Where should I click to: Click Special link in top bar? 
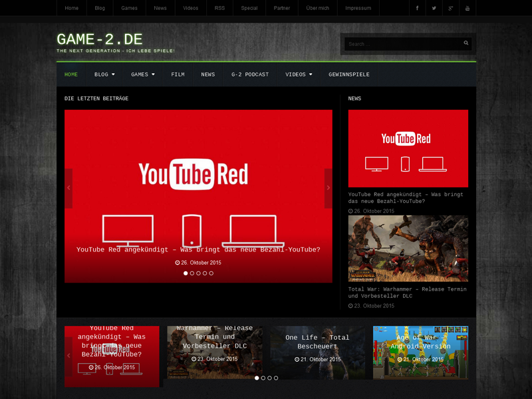coord(249,8)
